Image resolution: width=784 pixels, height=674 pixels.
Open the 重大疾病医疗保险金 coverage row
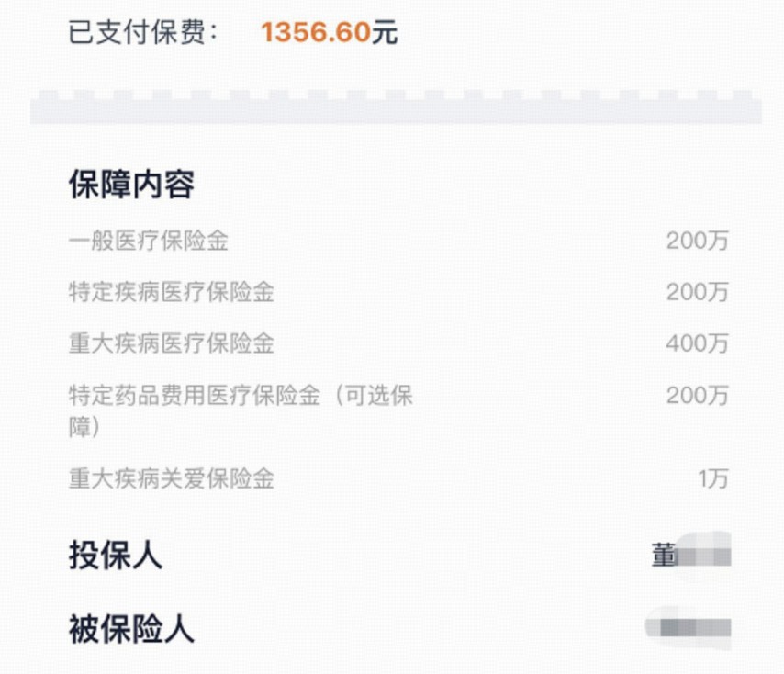(x=398, y=344)
